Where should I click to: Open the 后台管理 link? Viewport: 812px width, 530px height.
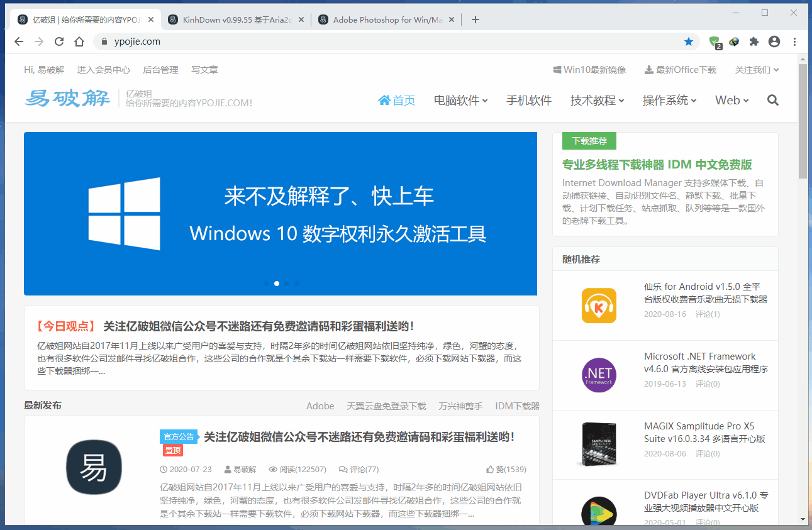[160, 70]
